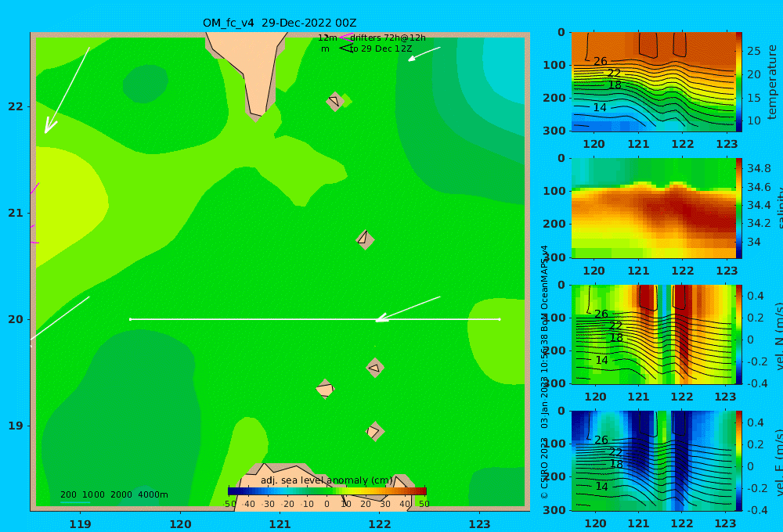
Task: Click the salinity colorbar
Action: point(738,208)
